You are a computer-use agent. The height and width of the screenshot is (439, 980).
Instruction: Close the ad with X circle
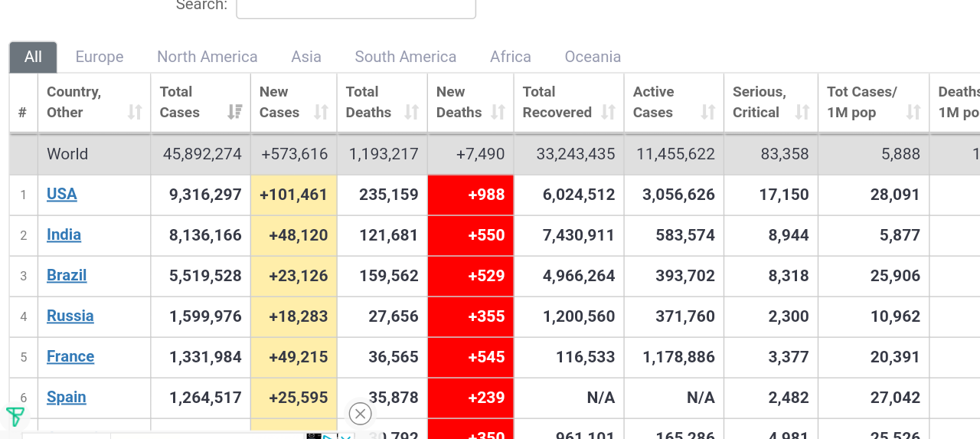pyautogui.click(x=360, y=414)
